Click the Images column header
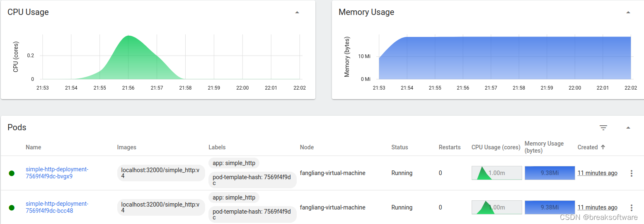The width and height of the screenshot is (644, 224). tap(126, 147)
